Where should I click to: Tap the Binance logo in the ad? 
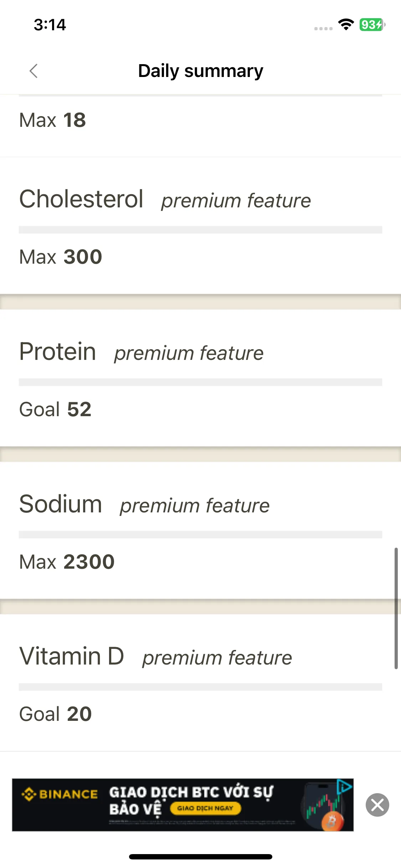coord(60,794)
